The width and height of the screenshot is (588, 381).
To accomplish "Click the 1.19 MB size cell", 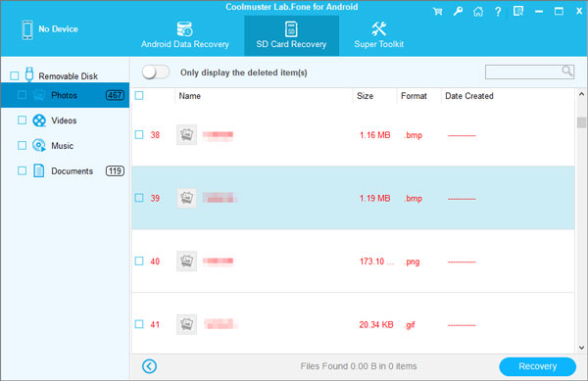I will click(x=374, y=198).
